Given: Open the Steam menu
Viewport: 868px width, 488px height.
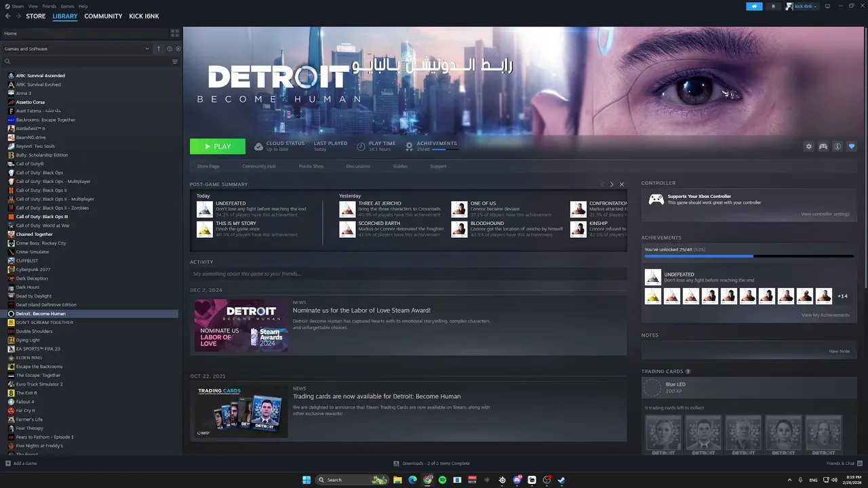Looking at the screenshot, I should point(17,6).
